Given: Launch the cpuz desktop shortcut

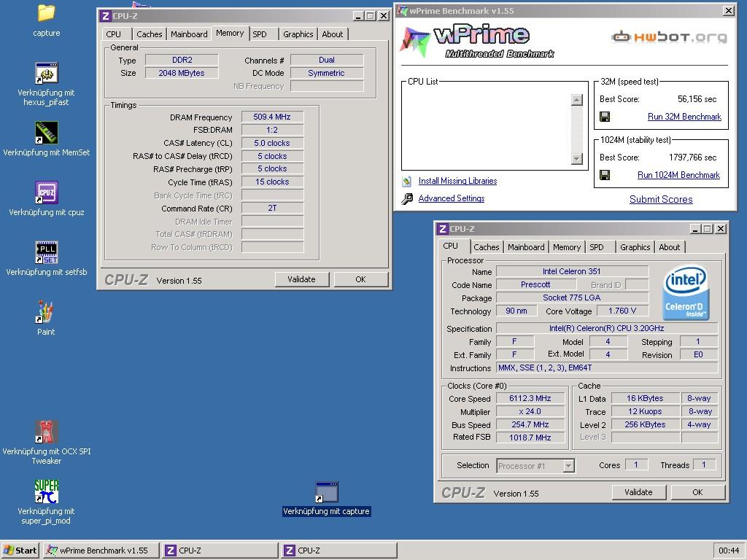Looking at the screenshot, I should click(46, 192).
